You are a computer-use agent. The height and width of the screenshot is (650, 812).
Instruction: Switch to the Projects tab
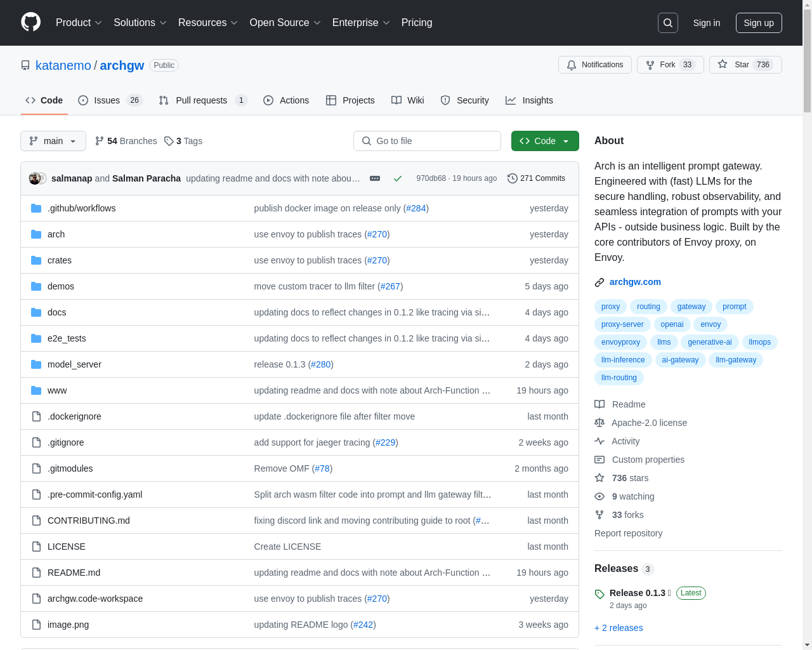tap(350, 100)
